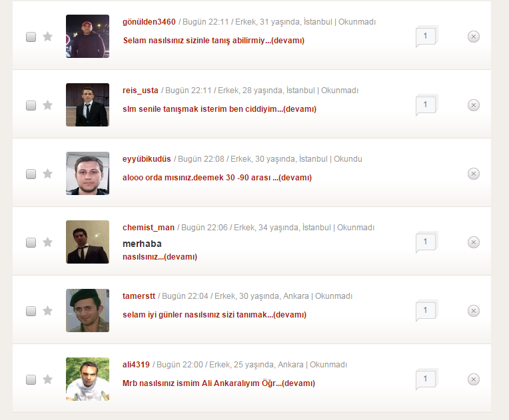Delete the message from ali4319

[x=474, y=379]
